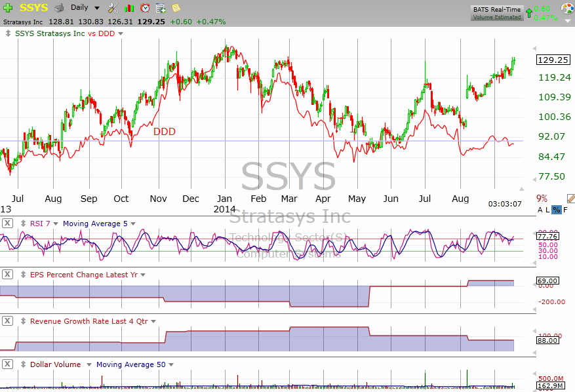Click the BATS Real-Time data button
This screenshot has height=392, width=575.
[497, 10]
